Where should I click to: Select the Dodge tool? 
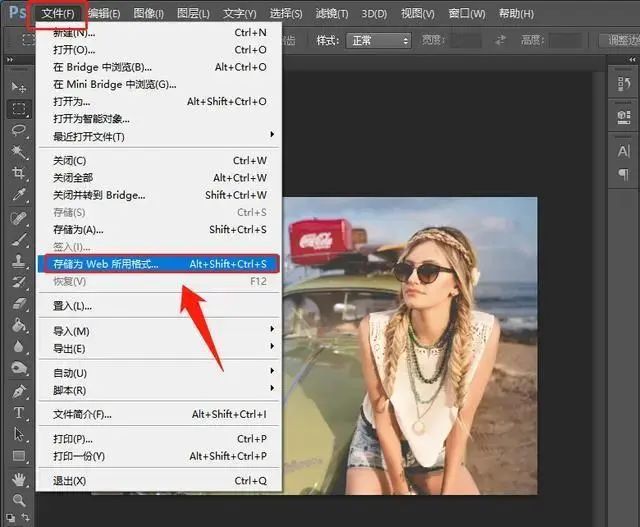click(19, 368)
